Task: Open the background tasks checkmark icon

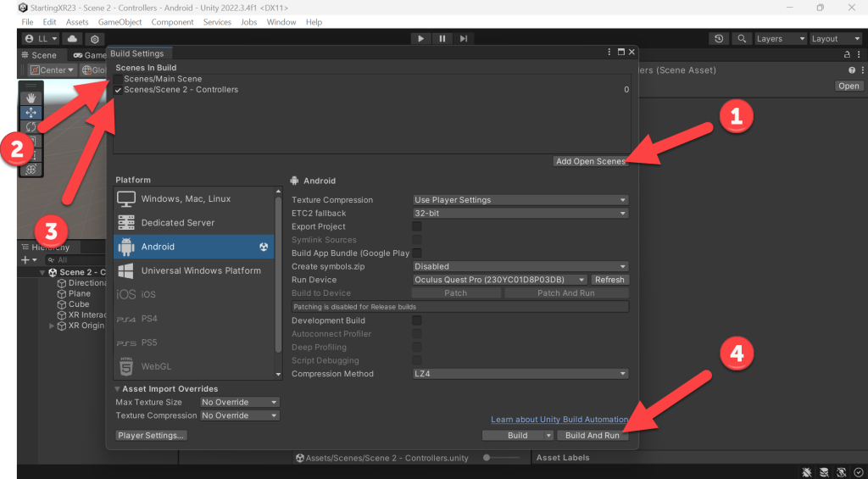Action: 858,472
